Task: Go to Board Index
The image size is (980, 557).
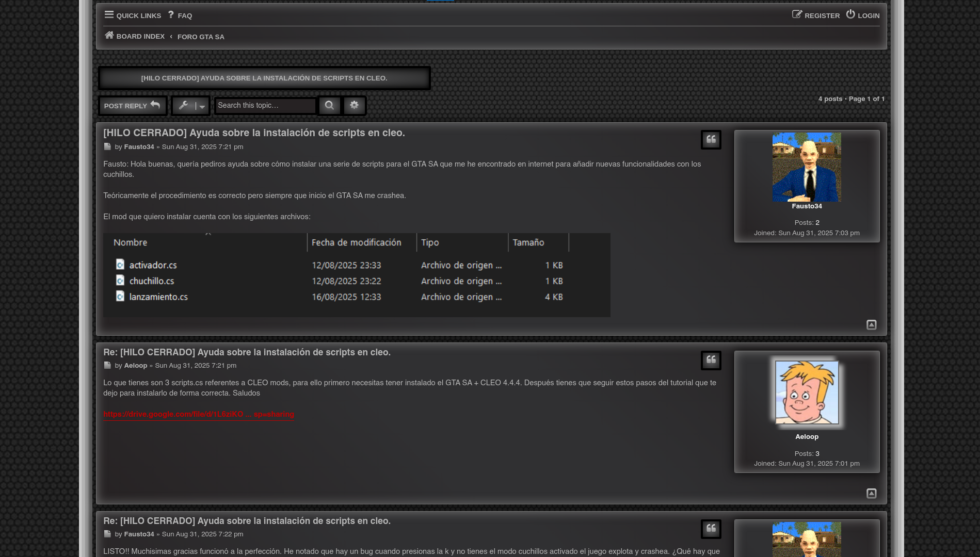Action: point(134,36)
